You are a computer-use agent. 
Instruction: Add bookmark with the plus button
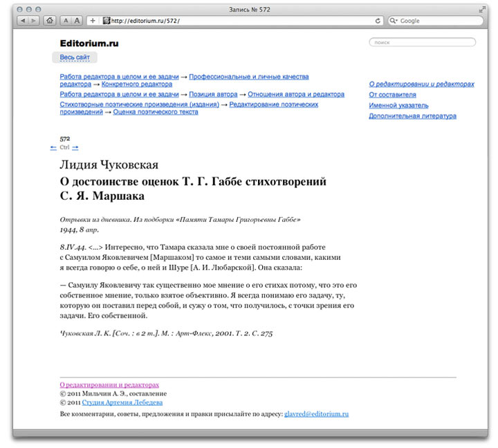[x=93, y=21]
